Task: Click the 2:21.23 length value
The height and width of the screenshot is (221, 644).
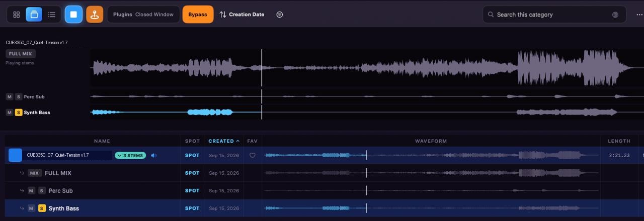Action: coord(619,155)
